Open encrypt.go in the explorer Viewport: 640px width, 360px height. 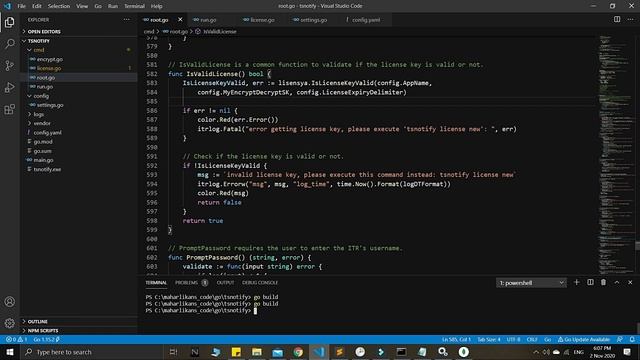tap(49, 59)
